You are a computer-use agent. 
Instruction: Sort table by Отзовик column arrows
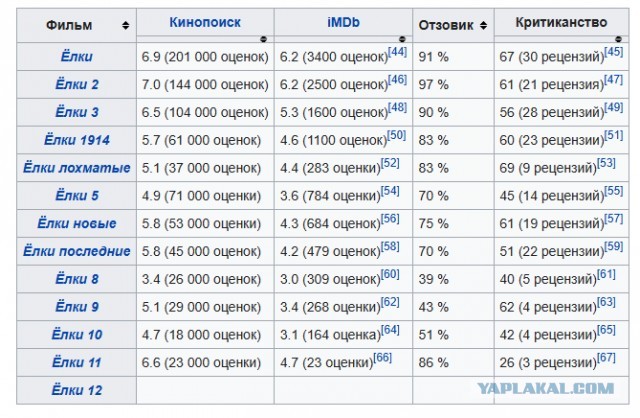(x=480, y=24)
